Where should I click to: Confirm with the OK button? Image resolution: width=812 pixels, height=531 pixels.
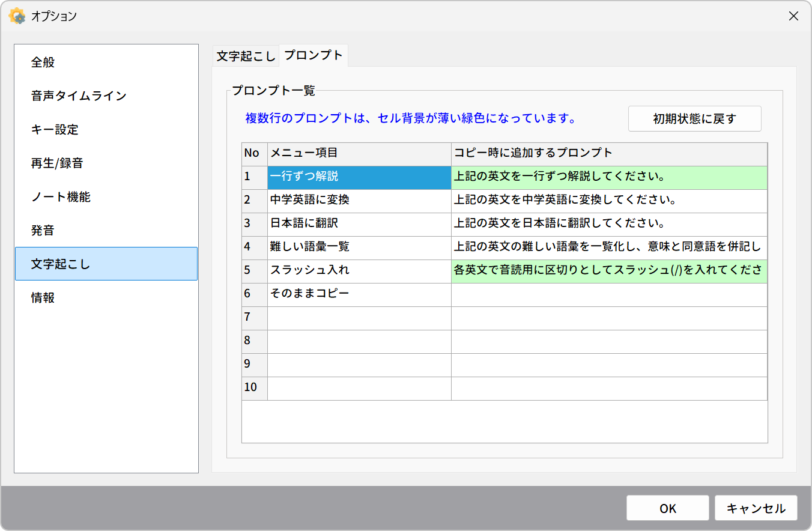tap(668, 508)
